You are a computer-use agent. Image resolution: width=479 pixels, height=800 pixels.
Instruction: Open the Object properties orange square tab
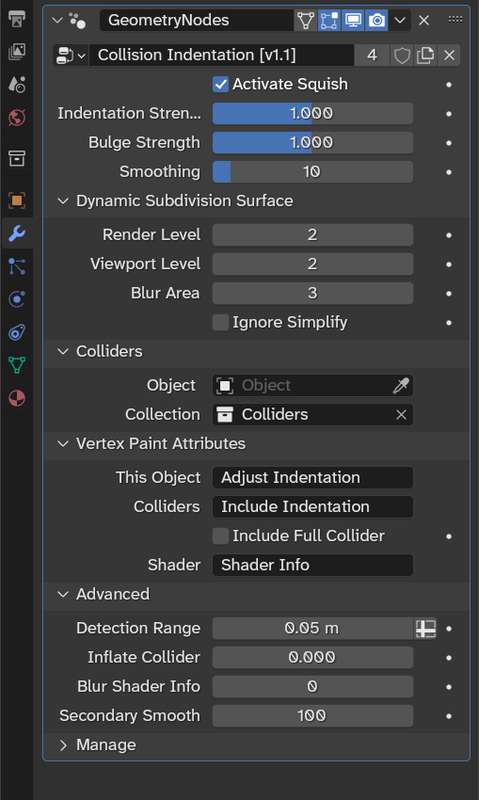pyautogui.click(x=17, y=201)
